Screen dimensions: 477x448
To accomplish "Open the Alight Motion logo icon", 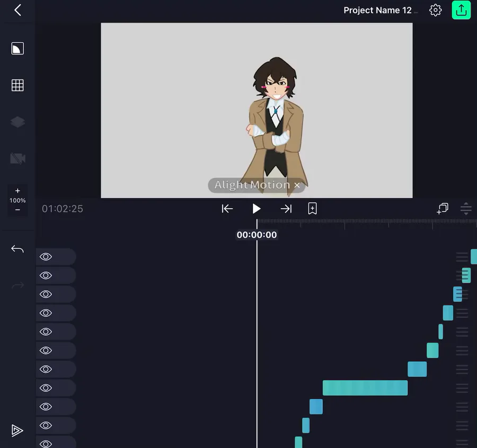I will 17,431.
